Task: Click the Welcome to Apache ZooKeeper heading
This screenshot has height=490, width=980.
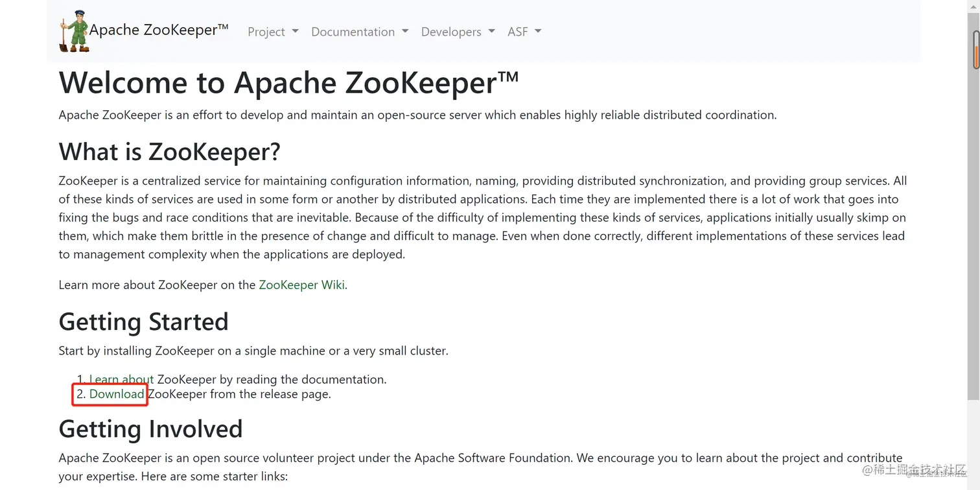Action: click(289, 83)
